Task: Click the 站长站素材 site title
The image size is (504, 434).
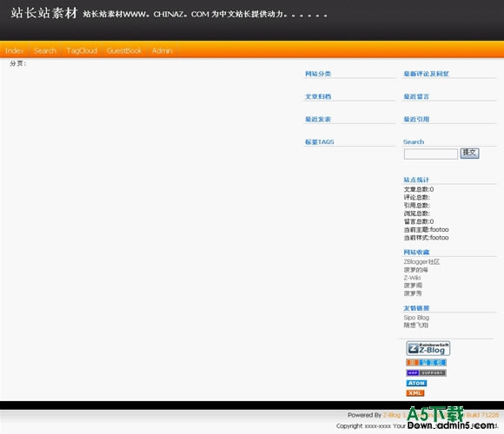Action: (44, 13)
